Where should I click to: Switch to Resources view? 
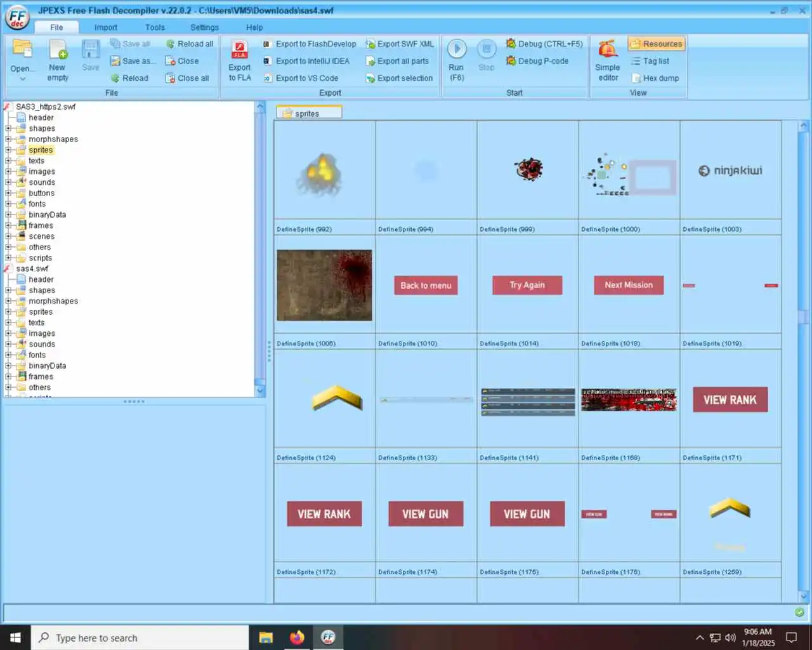pyautogui.click(x=657, y=44)
